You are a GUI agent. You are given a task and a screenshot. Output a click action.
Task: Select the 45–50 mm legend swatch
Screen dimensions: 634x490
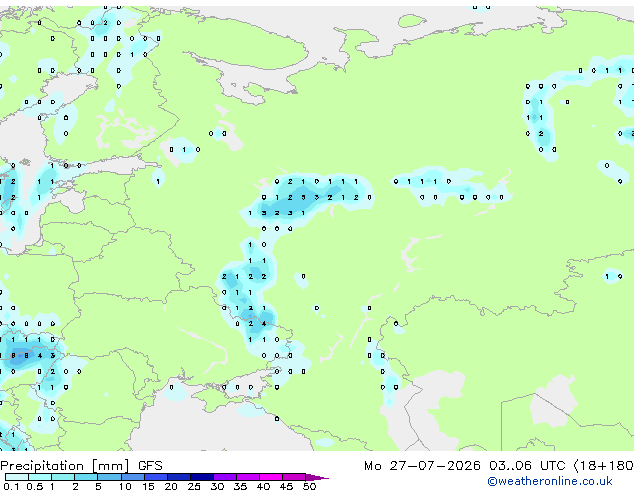click(x=294, y=477)
